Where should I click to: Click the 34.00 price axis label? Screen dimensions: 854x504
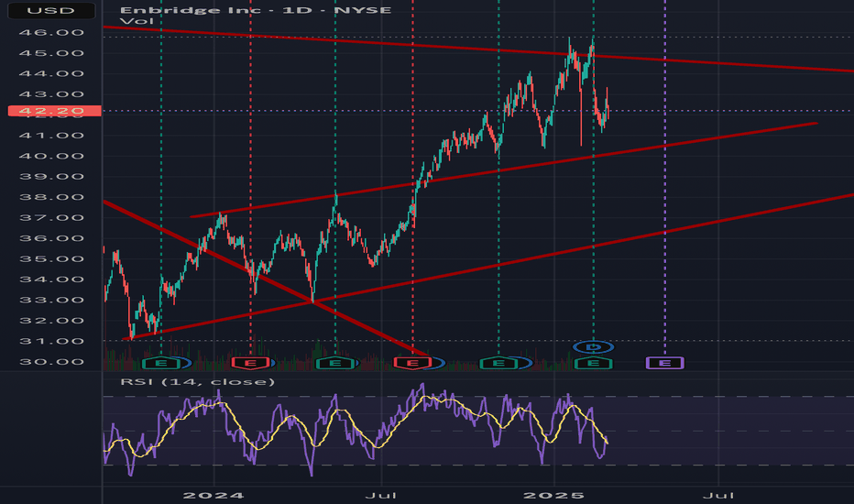[51, 279]
